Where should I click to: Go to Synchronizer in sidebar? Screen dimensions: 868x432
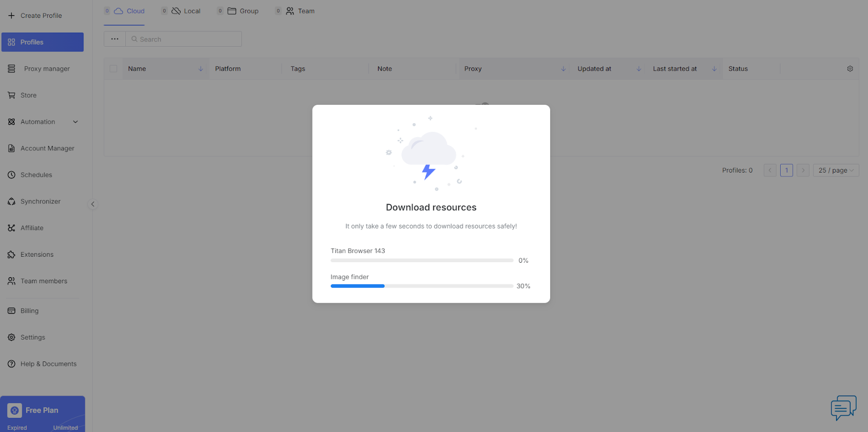(40, 201)
